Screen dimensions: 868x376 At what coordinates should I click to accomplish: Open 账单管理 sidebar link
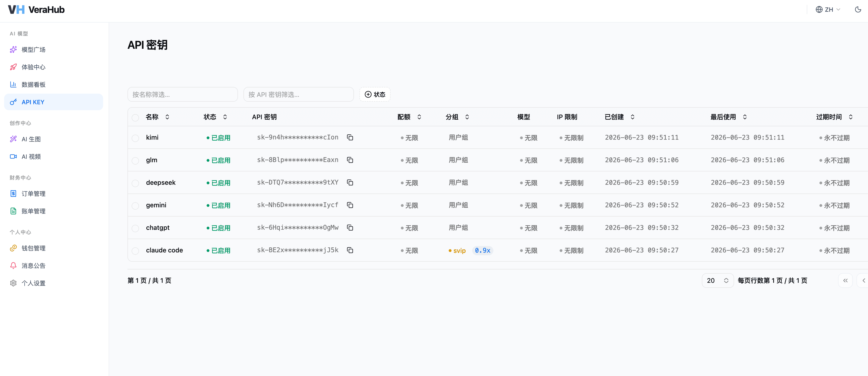tap(54, 211)
